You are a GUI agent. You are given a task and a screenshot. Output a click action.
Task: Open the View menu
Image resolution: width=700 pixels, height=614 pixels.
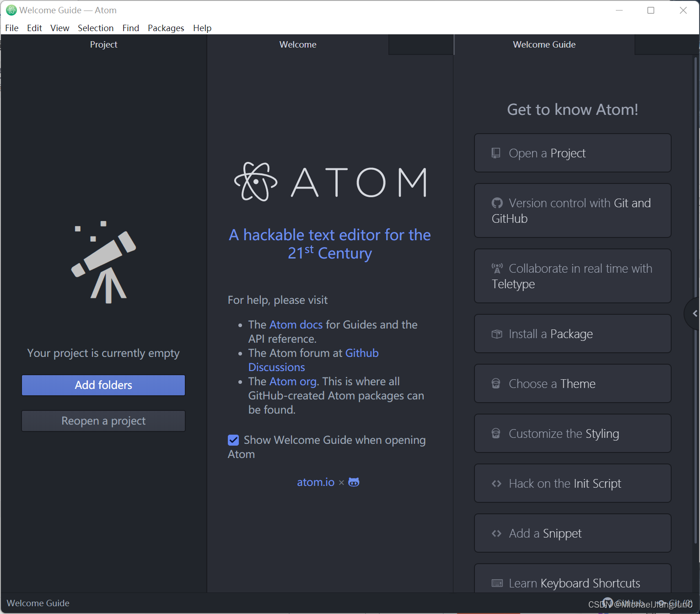tap(60, 28)
